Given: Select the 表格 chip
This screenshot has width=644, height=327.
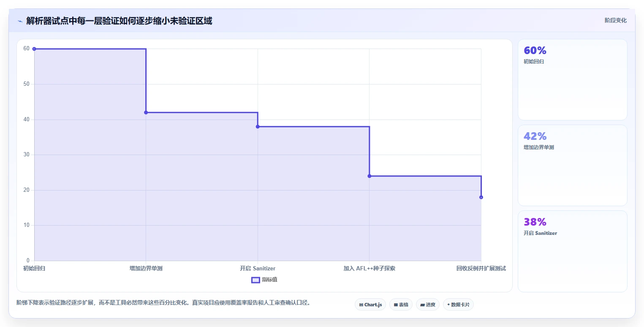Looking at the screenshot, I should 401,305.
